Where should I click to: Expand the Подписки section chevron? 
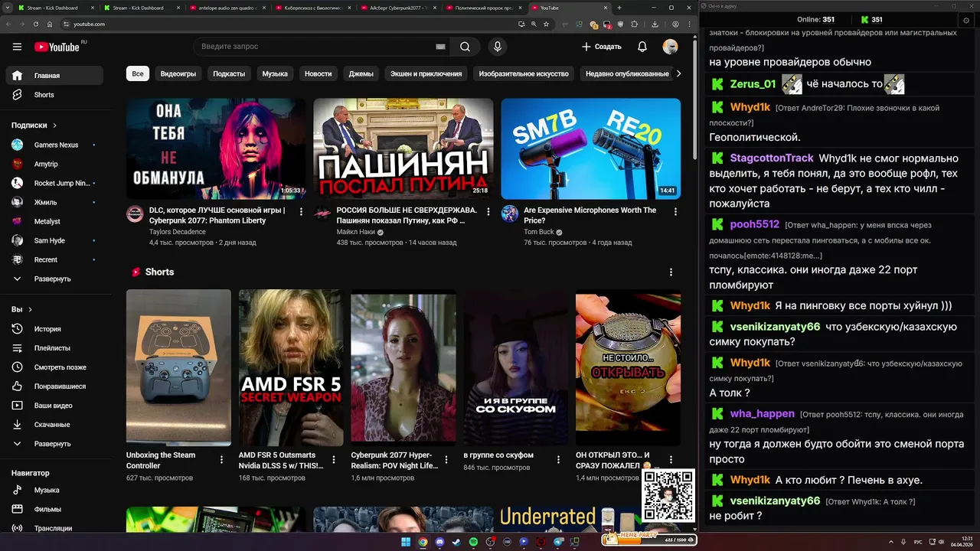point(55,126)
